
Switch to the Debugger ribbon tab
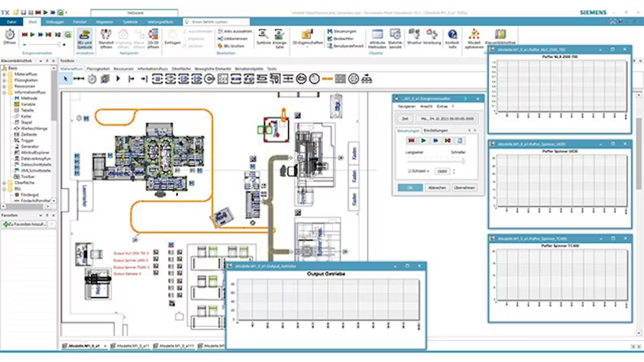click(x=55, y=23)
